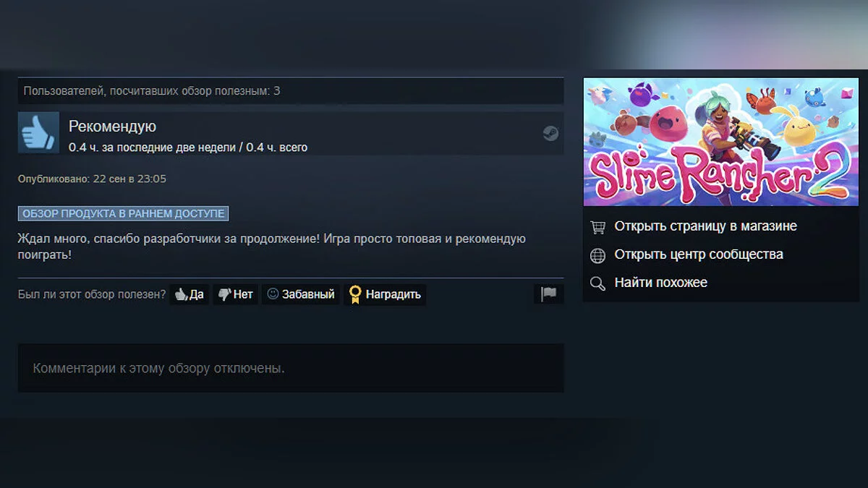Click the disabled comments box
This screenshot has width=868, height=488.
coord(291,368)
